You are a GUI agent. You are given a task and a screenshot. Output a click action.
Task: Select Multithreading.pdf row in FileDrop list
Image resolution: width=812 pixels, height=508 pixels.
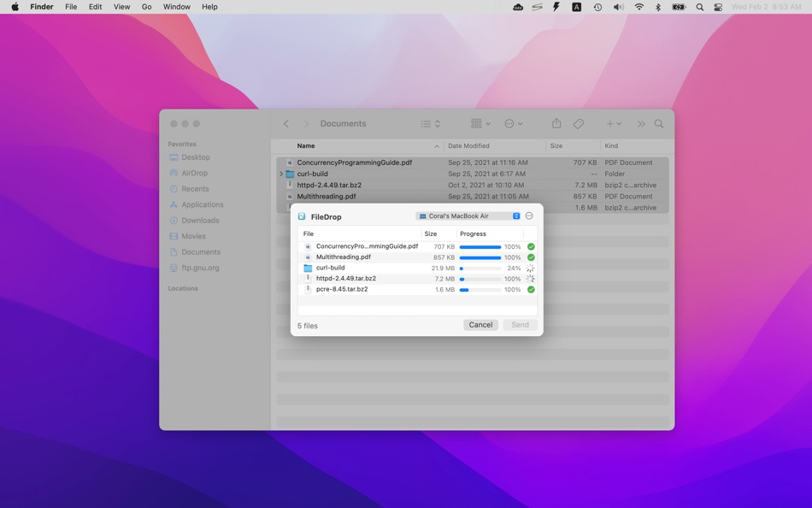point(417,257)
